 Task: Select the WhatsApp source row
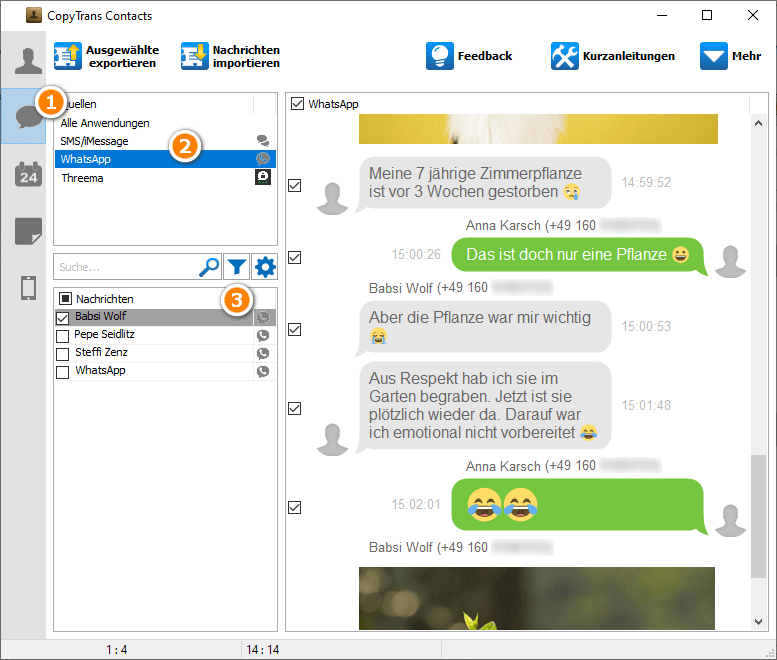pyautogui.click(x=165, y=159)
